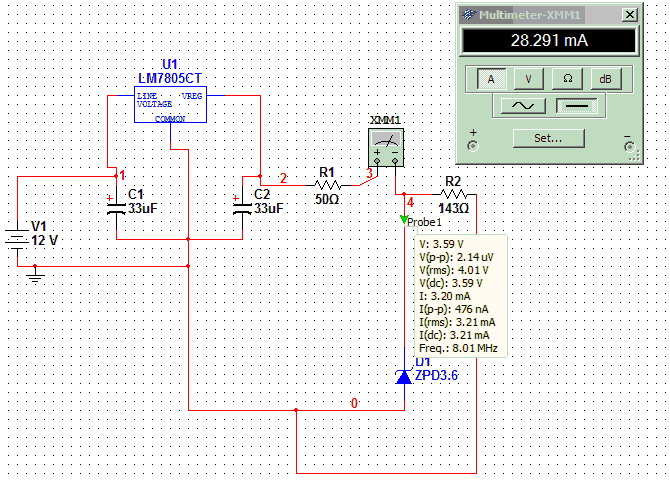Switch multimeter to ohmmeter mode

pyautogui.click(x=567, y=79)
